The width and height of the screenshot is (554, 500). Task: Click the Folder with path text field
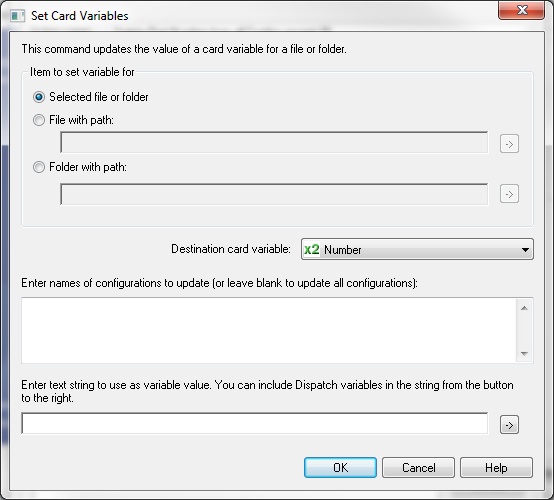274,194
